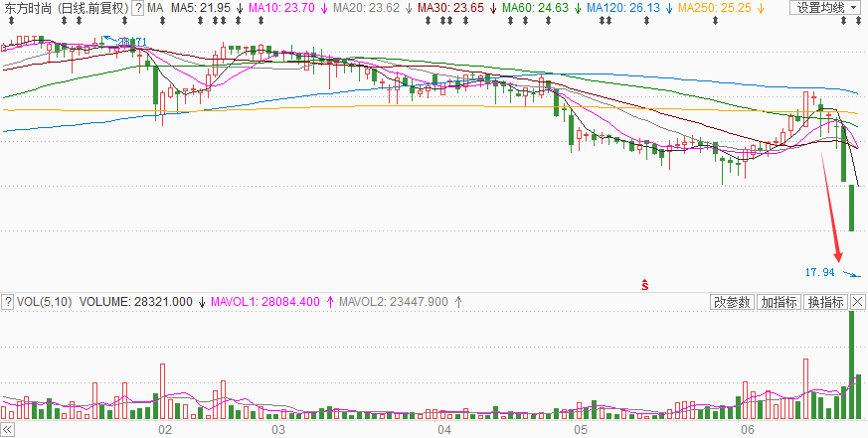Click the 17.94 low price label

click(820, 272)
